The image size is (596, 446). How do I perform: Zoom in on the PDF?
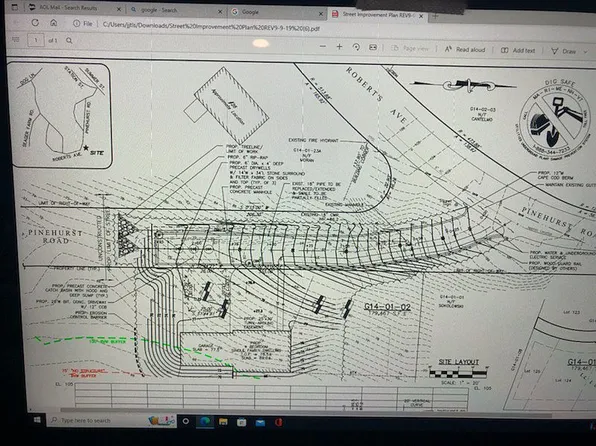point(339,46)
